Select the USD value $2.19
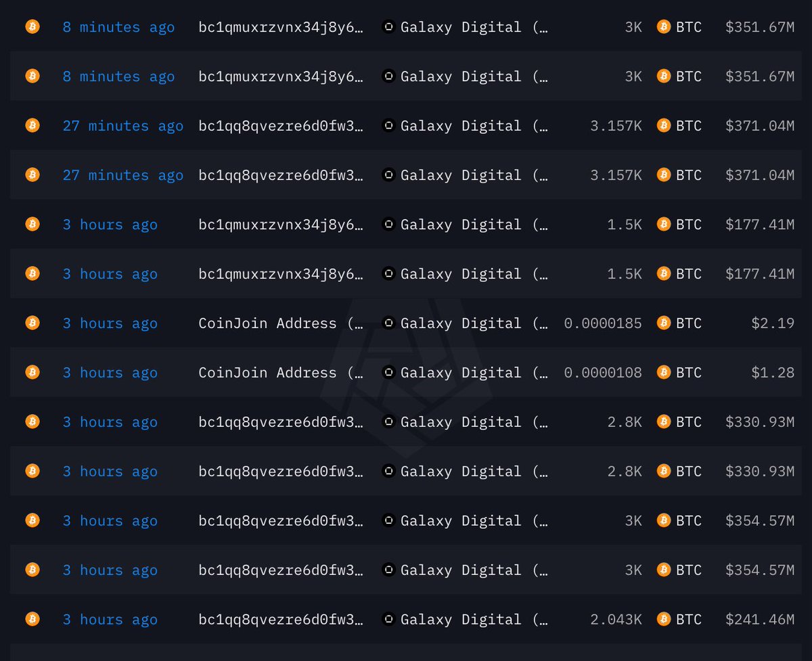The height and width of the screenshot is (661, 812). click(773, 323)
